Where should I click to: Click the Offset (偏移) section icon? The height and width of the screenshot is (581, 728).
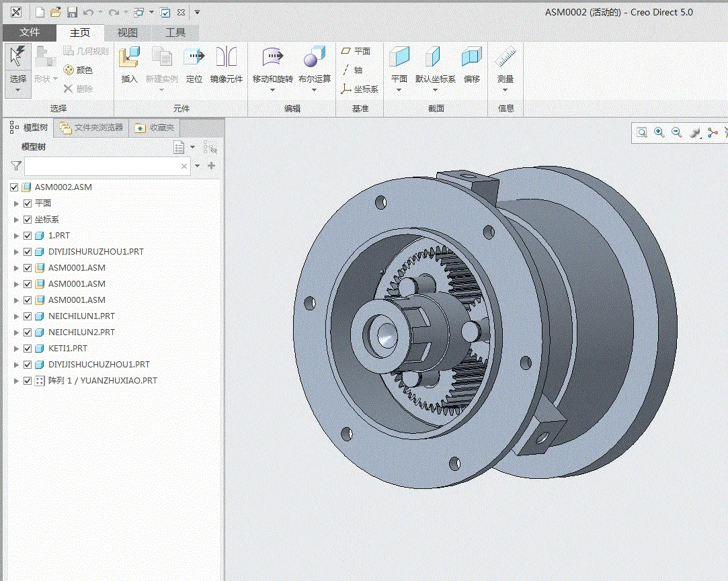(x=472, y=58)
